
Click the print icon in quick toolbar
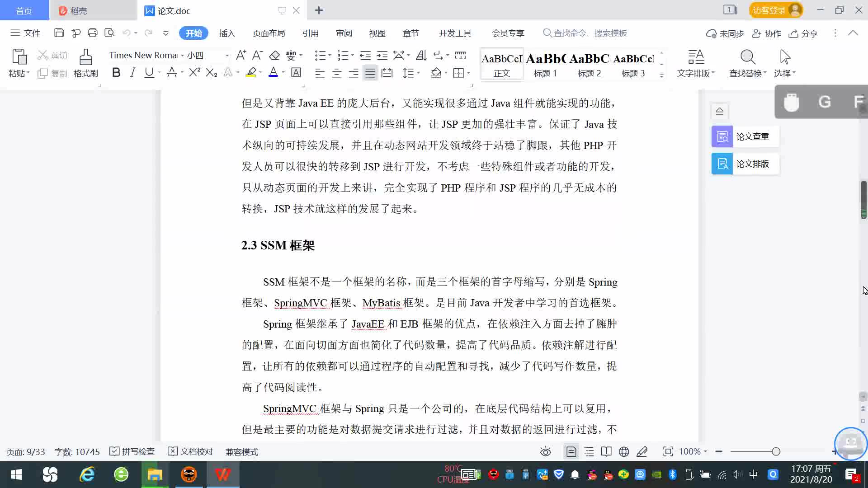pyautogui.click(x=93, y=33)
